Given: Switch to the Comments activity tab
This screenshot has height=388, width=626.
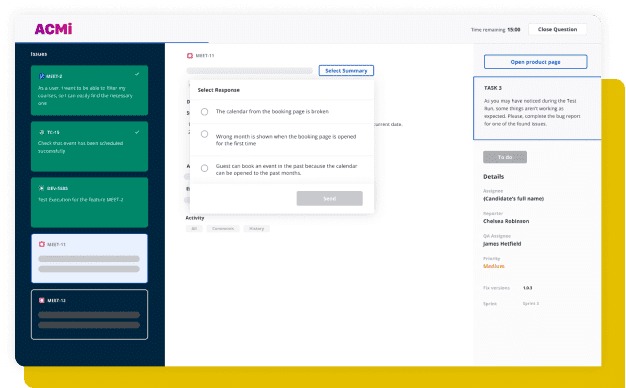Looking at the screenshot, I should pos(223,229).
